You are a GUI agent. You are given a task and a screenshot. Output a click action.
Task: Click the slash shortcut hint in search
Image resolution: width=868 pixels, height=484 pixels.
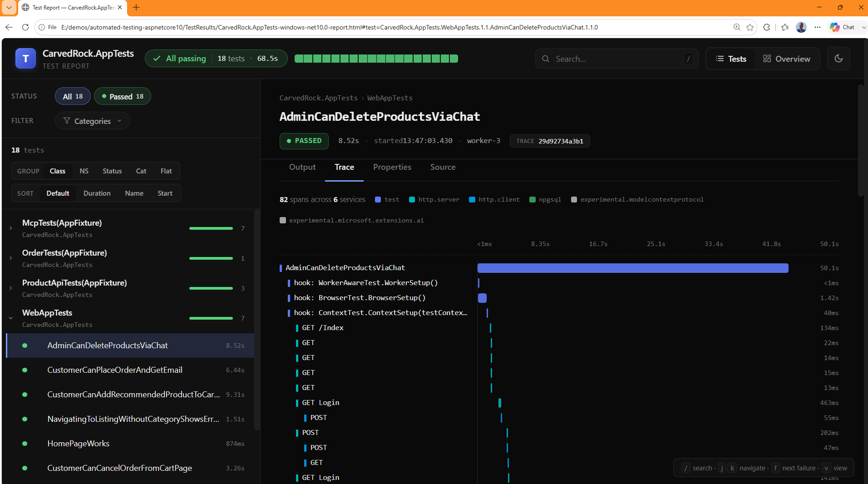coord(688,59)
